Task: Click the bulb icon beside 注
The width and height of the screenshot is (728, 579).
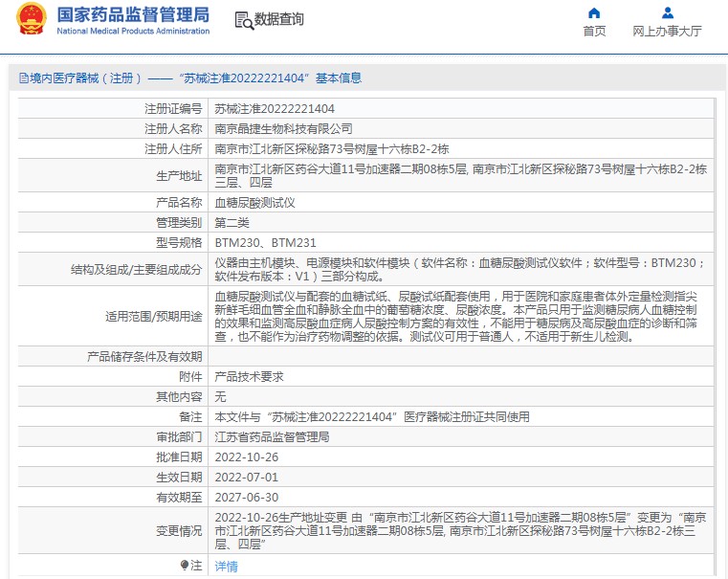Action: (x=185, y=565)
